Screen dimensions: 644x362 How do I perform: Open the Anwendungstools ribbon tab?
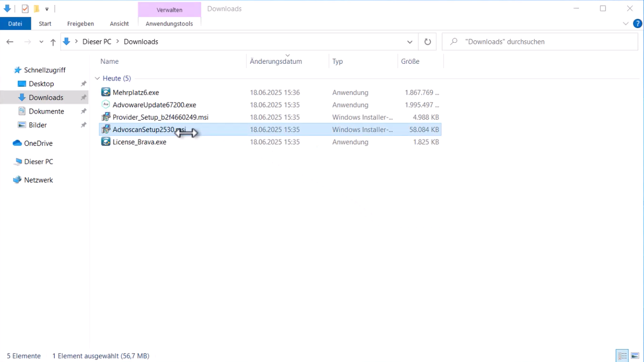169,23
